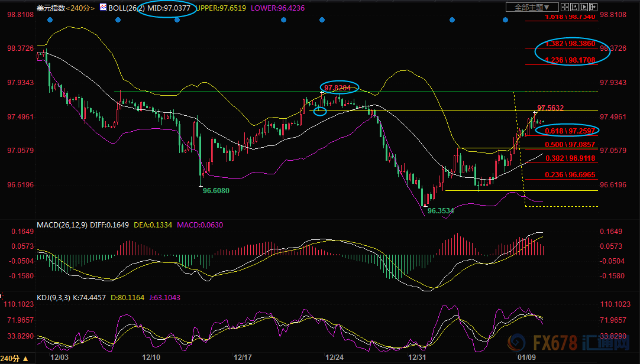Screen dimensions: 640x364
Task: Click the 97.8204 high price label
Action: tap(340, 87)
